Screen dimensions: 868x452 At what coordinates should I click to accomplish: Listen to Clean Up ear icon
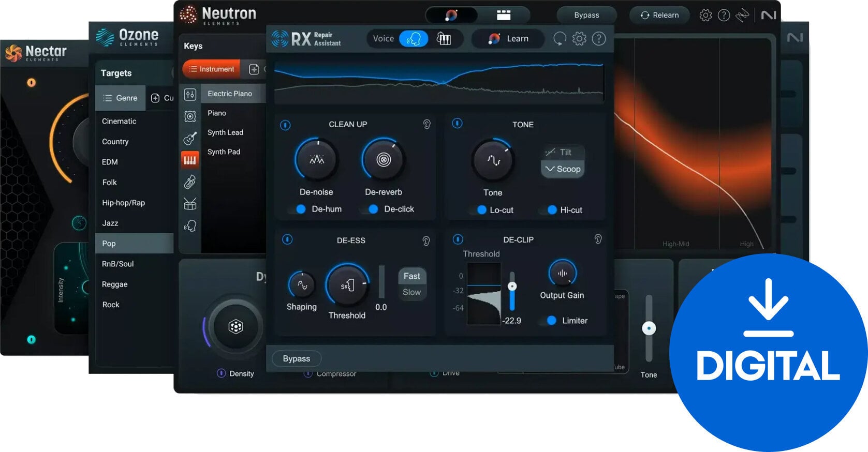point(426,124)
